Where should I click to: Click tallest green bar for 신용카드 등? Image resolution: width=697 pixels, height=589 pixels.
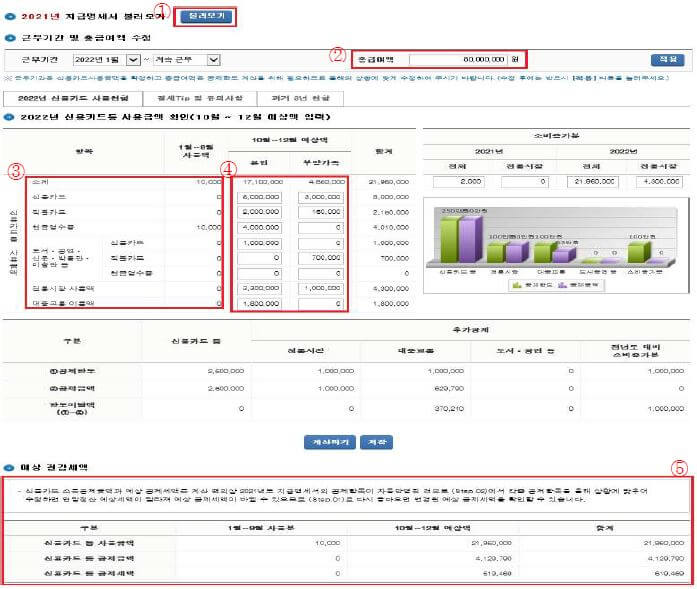449,239
